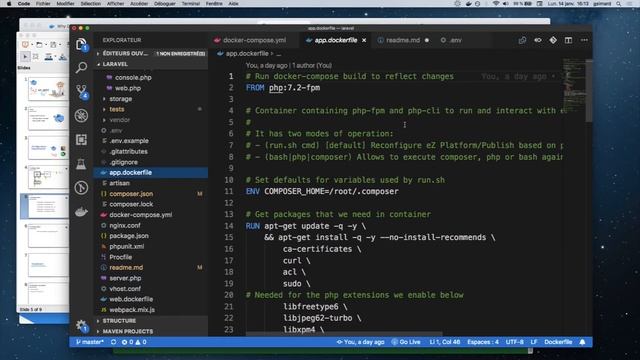Screen dimensions: 640x360
Task: Open the Debug view in activity bar
Action: tap(81, 116)
